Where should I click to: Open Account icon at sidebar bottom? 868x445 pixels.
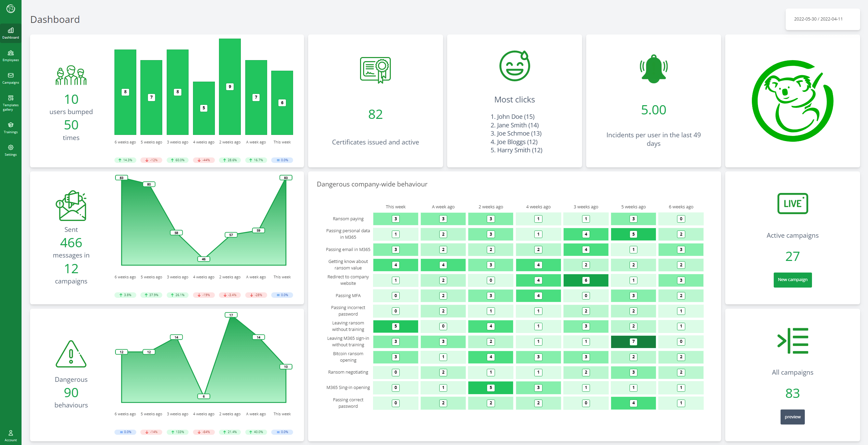(x=11, y=433)
